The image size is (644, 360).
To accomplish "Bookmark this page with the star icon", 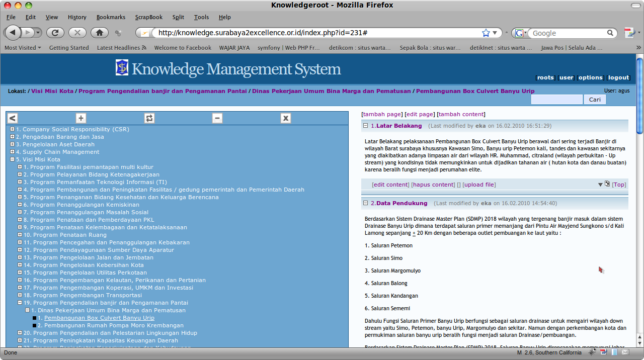I will [486, 33].
